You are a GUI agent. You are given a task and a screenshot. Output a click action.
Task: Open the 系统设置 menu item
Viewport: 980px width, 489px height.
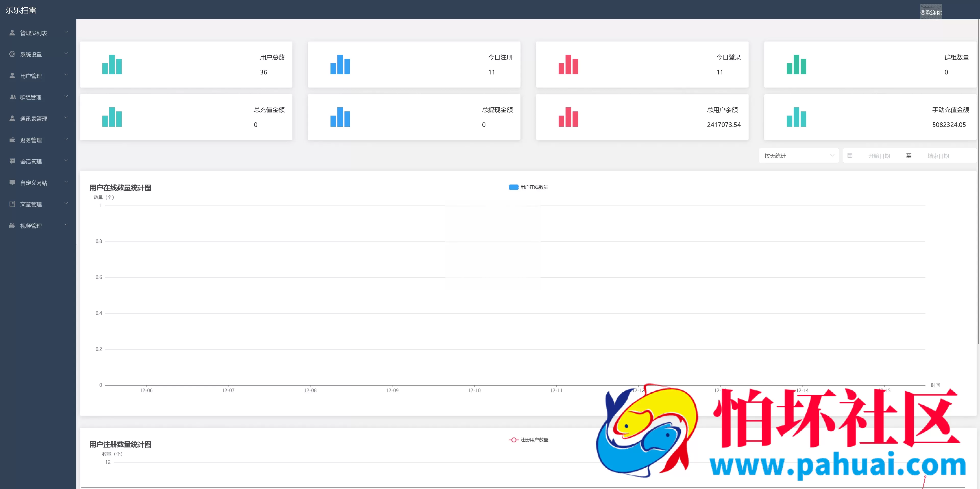(x=38, y=54)
